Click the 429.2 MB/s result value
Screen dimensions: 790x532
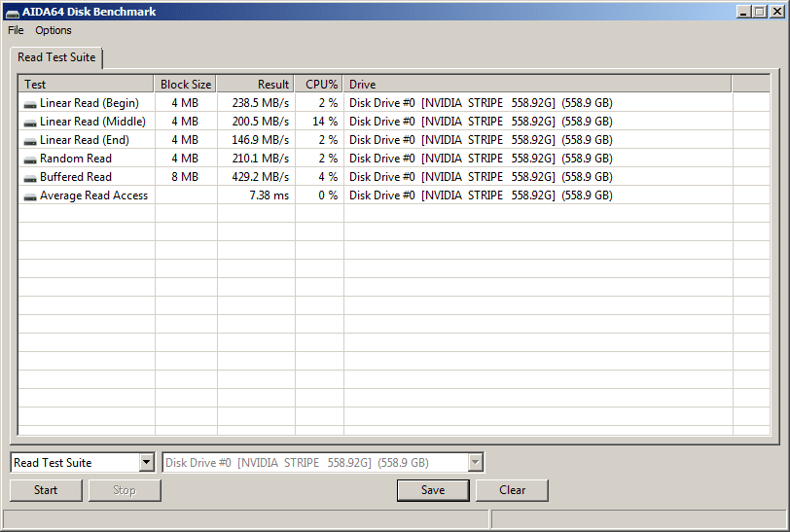point(261,177)
